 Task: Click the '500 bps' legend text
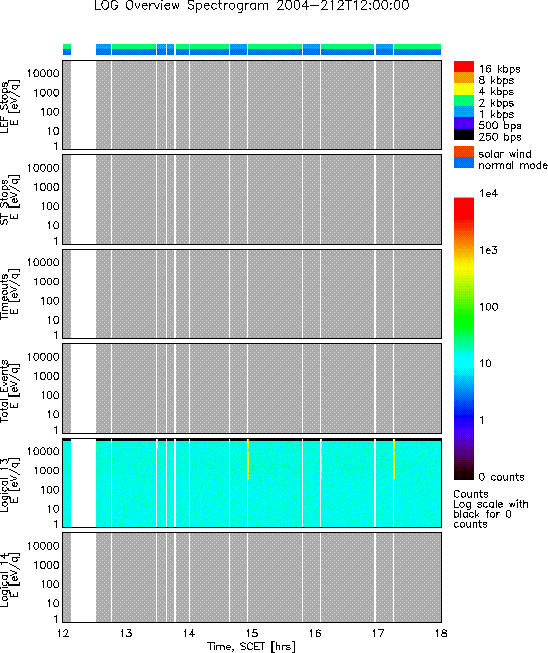point(500,125)
